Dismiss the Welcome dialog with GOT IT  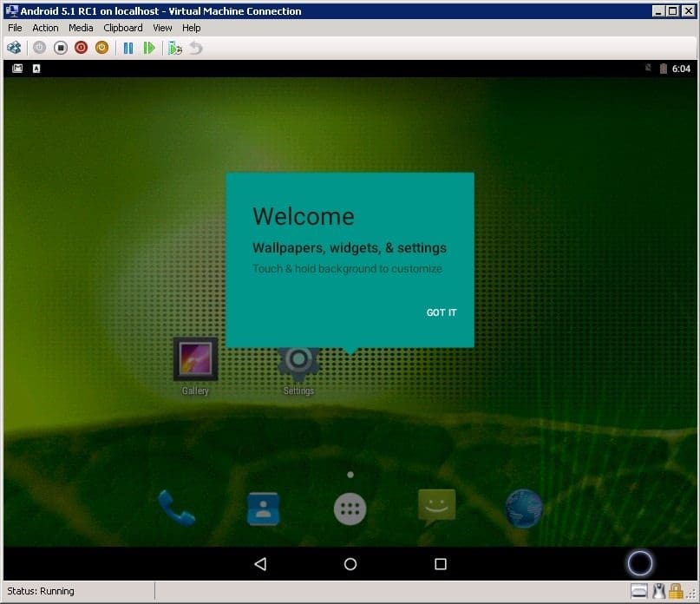click(442, 312)
